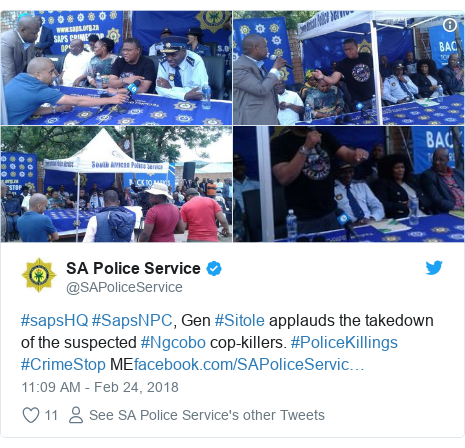This screenshot has width=465, height=448.
Task: Open the #sapsHQ hashtag
Action: 54,320
